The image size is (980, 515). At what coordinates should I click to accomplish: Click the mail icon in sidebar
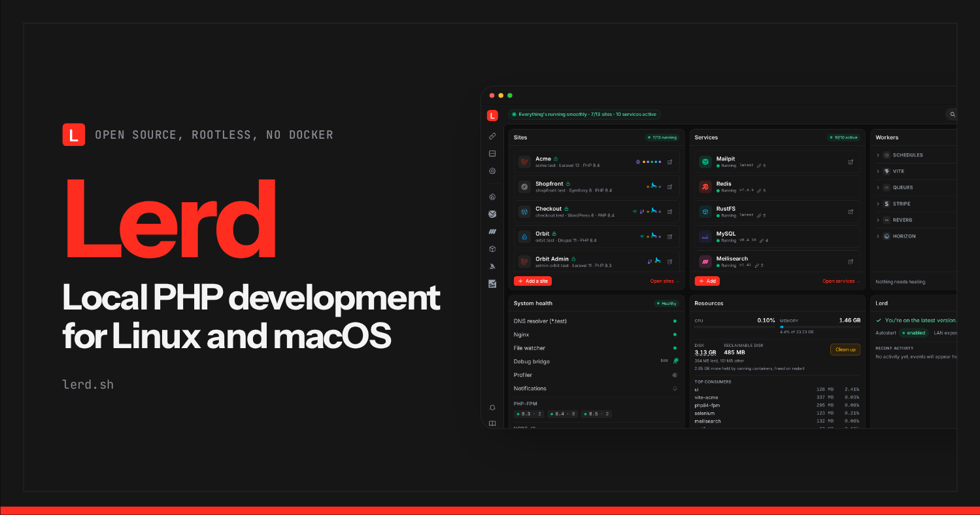[492, 214]
